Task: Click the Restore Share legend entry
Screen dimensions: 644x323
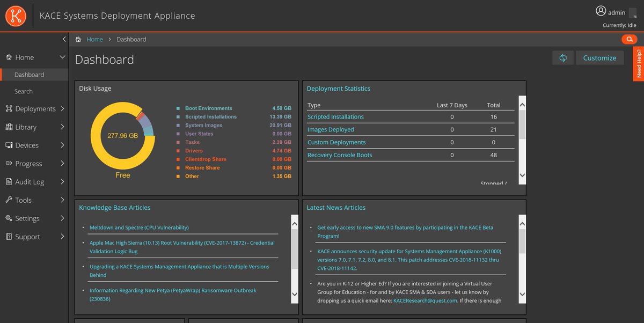Action: (x=234, y=168)
